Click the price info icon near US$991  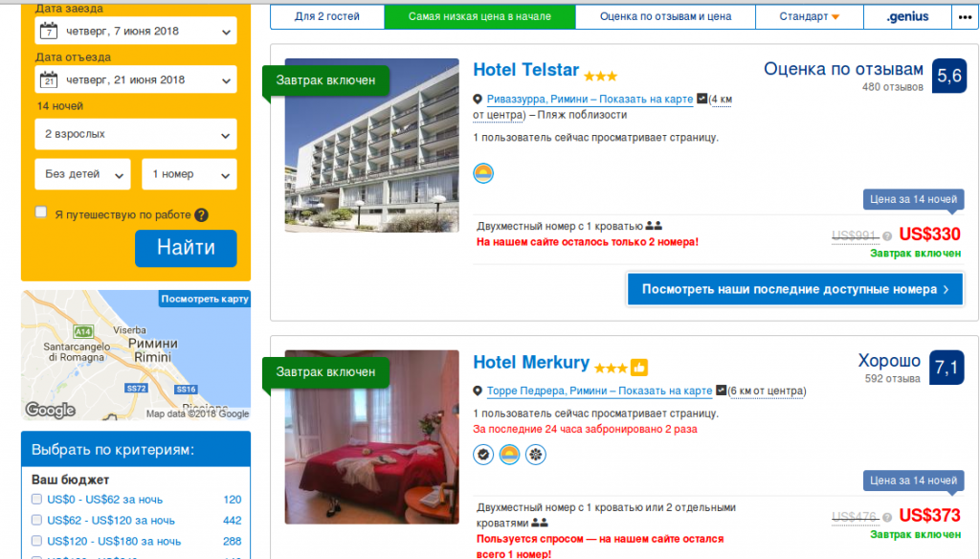point(887,236)
